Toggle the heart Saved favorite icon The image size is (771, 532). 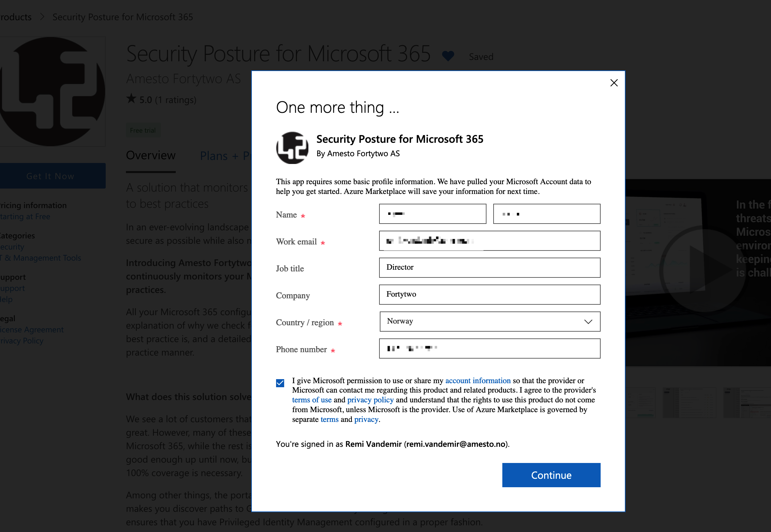click(448, 55)
